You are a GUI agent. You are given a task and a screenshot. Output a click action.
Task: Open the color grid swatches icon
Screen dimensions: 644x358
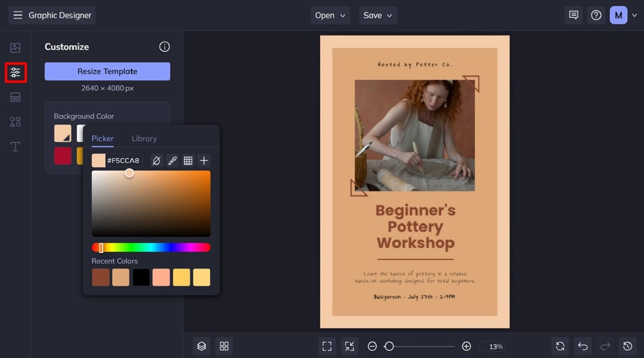[x=188, y=161]
